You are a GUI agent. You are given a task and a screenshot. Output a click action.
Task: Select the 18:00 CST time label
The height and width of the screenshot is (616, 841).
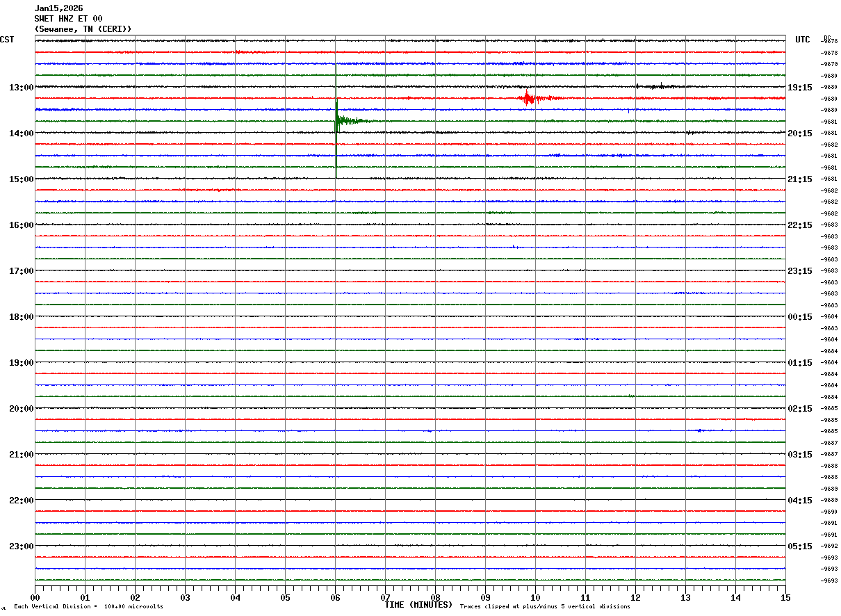21,317
